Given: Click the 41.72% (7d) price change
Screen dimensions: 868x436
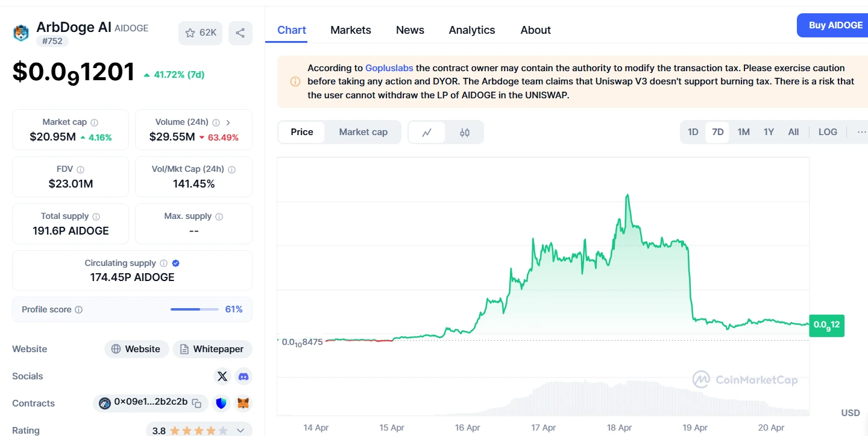Looking at the screenshot, I should [x=174, y=75].
